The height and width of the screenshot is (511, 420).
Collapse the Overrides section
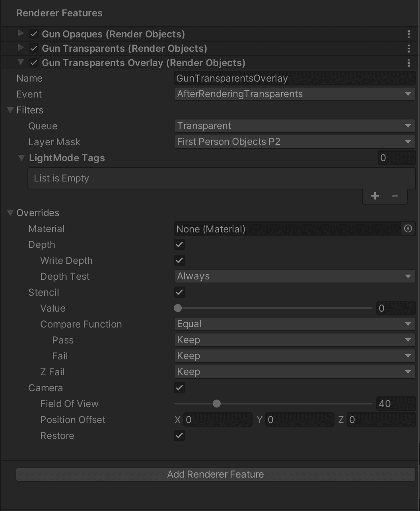[x=10, y=213]
